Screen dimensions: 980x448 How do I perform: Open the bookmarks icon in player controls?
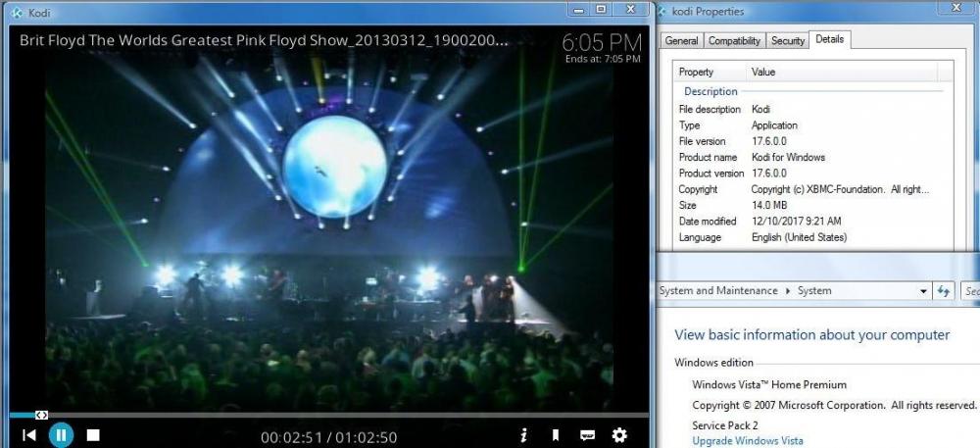point(555,434)
